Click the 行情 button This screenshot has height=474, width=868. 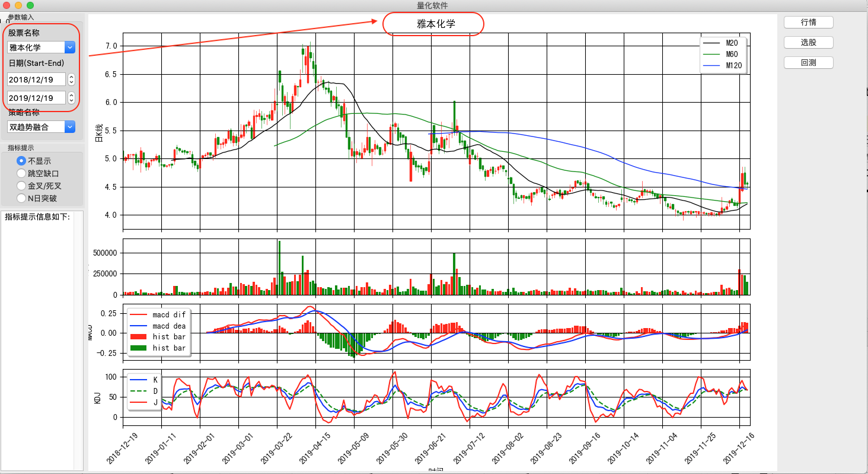coord(809,22)
